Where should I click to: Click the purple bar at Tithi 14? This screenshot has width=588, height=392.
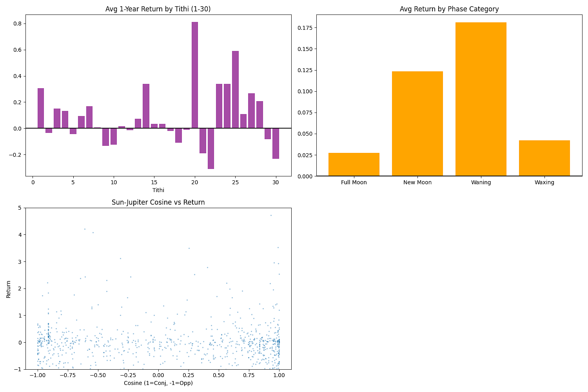(x=146, y=106)
